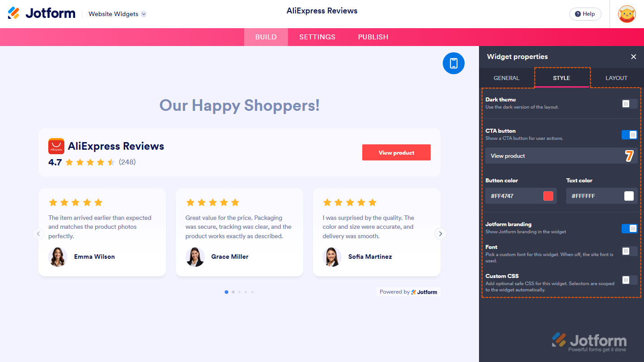Image resolution: width=644 pixels, height=362 pixels.
Task: Click the name Grace Miller
Action: click(230, 257)
